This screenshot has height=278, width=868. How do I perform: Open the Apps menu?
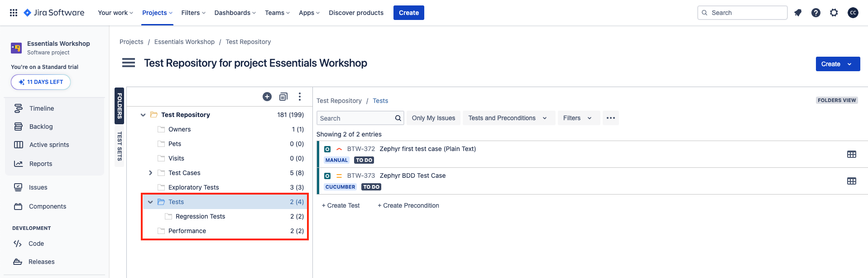[309, 13]
